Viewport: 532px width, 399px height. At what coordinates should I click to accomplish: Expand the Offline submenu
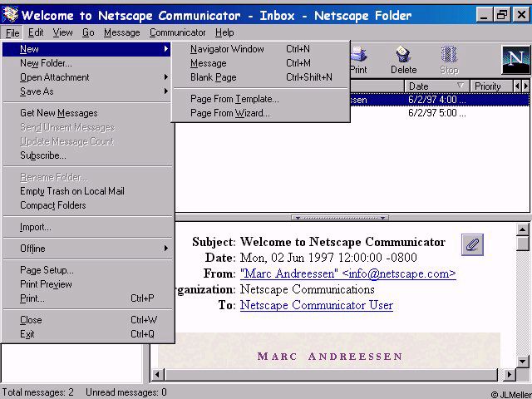(86, 249)
